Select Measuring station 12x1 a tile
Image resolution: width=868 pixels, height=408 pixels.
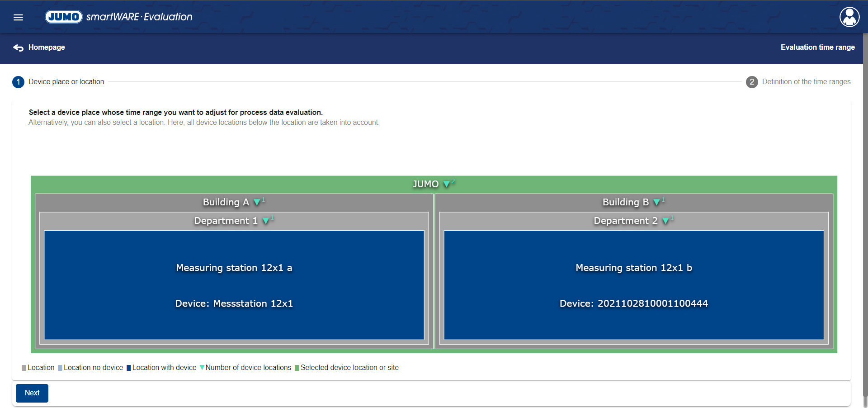click(234, 285)
